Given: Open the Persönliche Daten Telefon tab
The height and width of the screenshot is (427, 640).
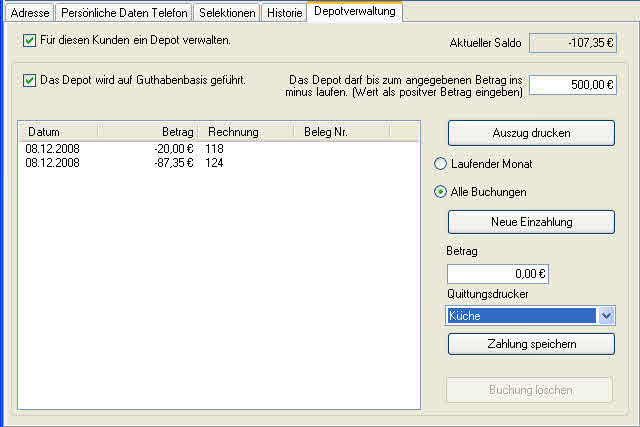Looking at the screenshot, I should pyautogui.click(x=122, y=13).
